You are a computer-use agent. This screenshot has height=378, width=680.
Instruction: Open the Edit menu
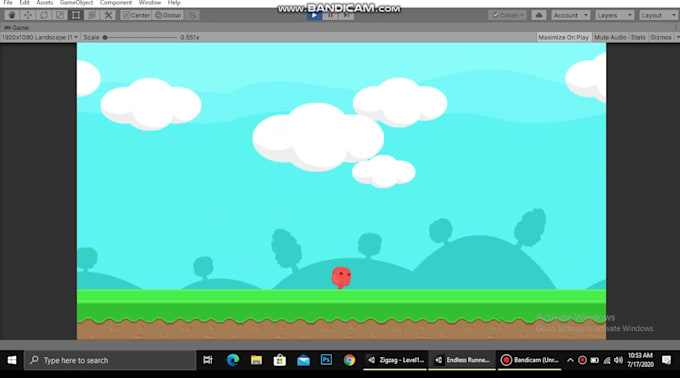tap(24, 3)
